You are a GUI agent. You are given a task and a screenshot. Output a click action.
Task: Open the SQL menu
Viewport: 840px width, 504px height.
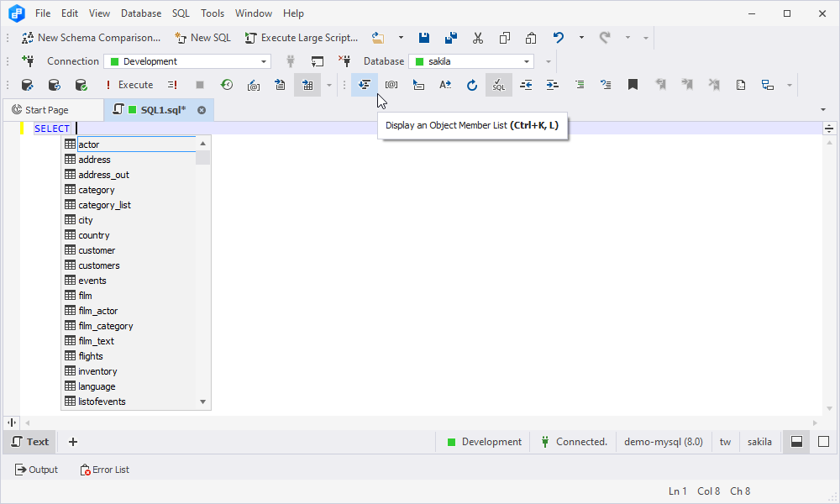(x=181, y=13)
